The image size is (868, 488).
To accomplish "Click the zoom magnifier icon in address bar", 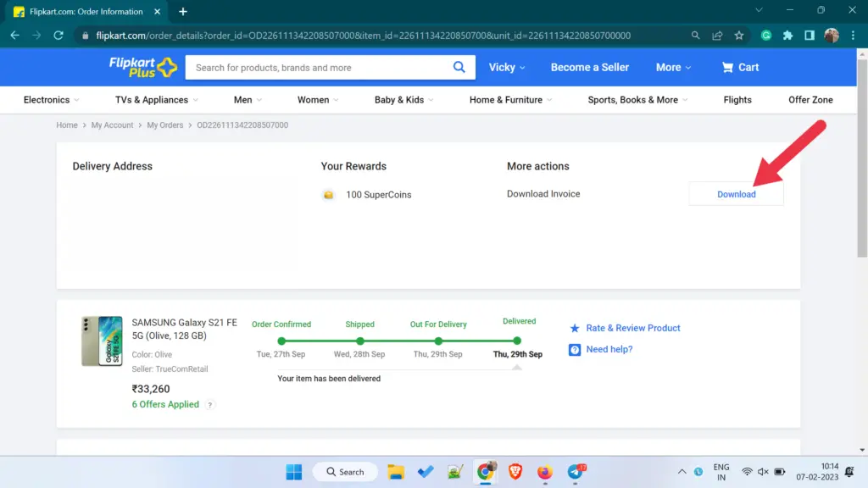I will coord(695,36).
